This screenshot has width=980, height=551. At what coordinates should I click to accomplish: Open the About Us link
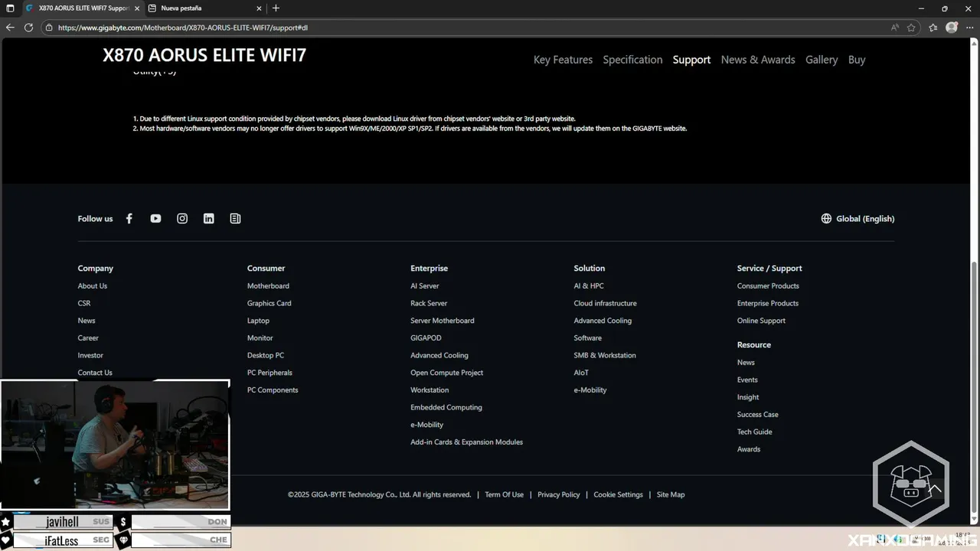93,286
